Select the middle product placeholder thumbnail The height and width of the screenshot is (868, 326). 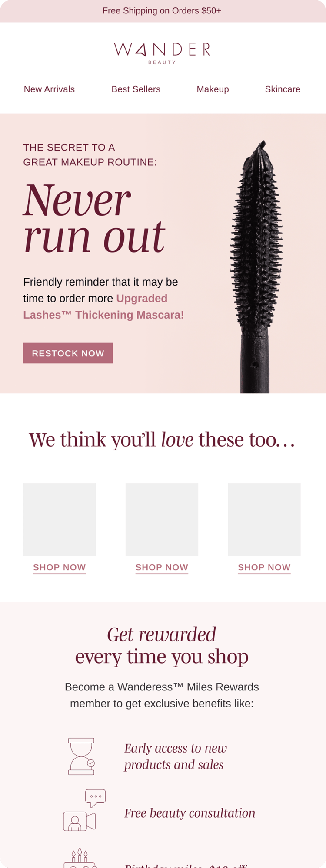pos(162,519)
